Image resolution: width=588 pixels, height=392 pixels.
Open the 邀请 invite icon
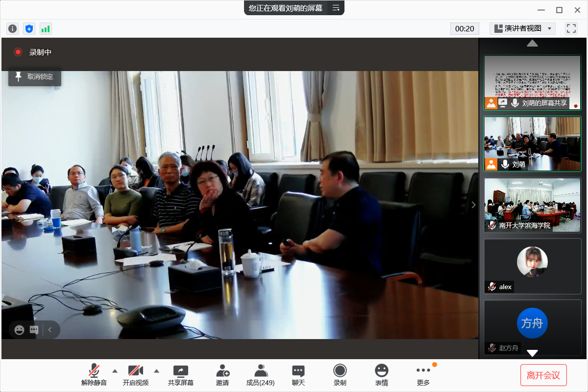click(222, 375)
